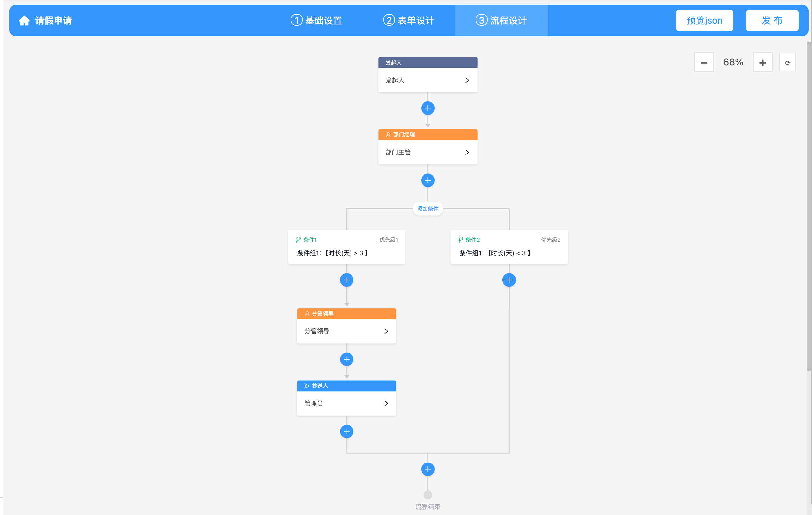Zoom in the flow canvas
The image size is (812, 515).
[762, 62]
